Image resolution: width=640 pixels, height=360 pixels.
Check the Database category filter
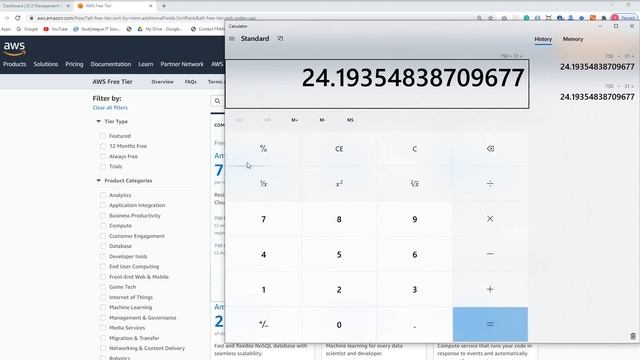[x=103, y=246]
